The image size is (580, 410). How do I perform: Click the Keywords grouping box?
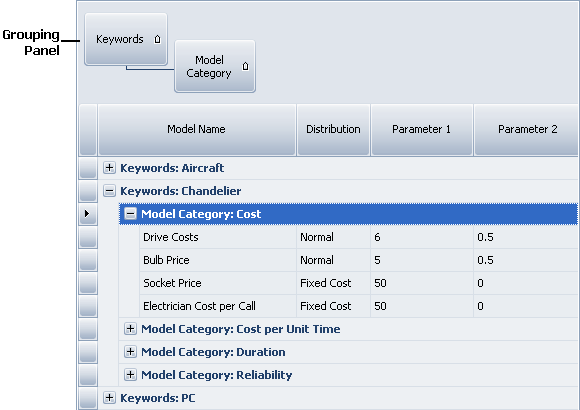coord(126,39)
